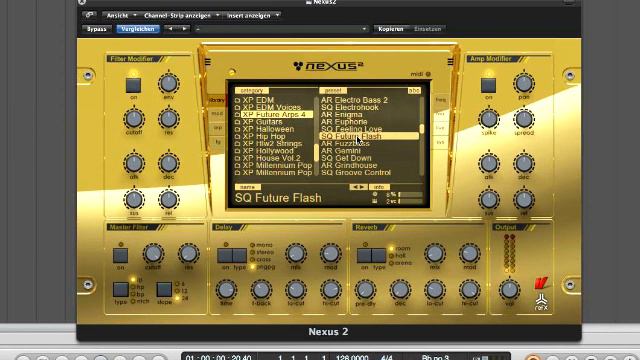This screenshot has width=640, height=360.
Task: Click the preset list scrollbar thumb
Action: click(x=421, y=129)
